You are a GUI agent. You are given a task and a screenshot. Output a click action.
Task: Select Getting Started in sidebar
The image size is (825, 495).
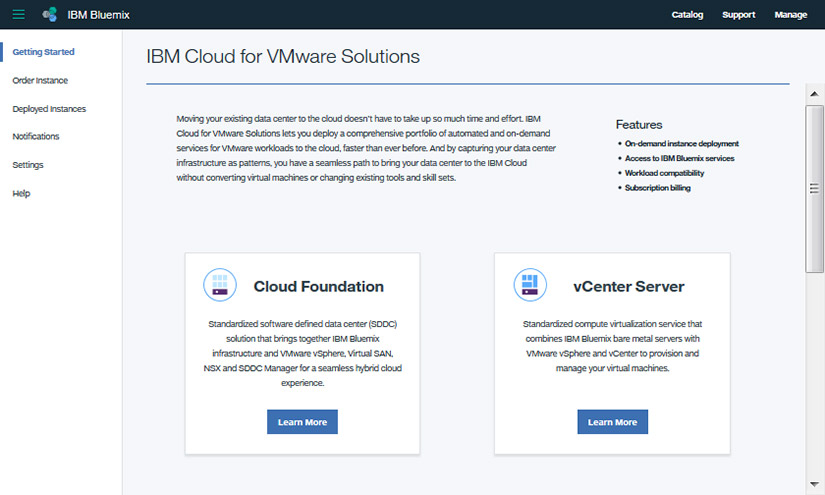(44, 52)
